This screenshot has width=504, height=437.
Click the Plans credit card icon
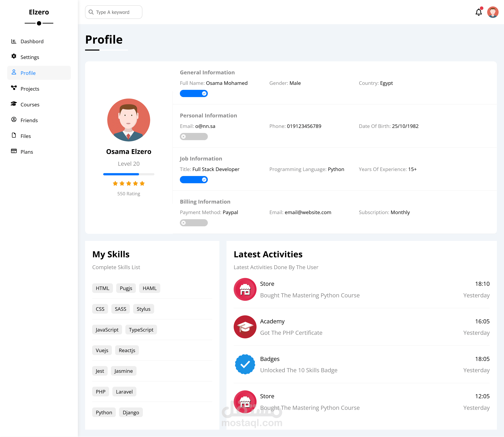tap(14, 151)
